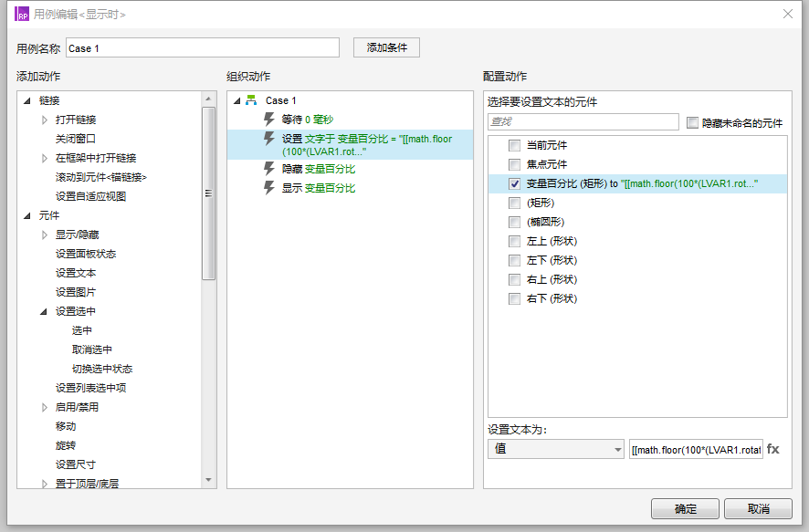Select the 设置面板状态 action
This screenshot has width=809, height=532.
tap(86, 254)
